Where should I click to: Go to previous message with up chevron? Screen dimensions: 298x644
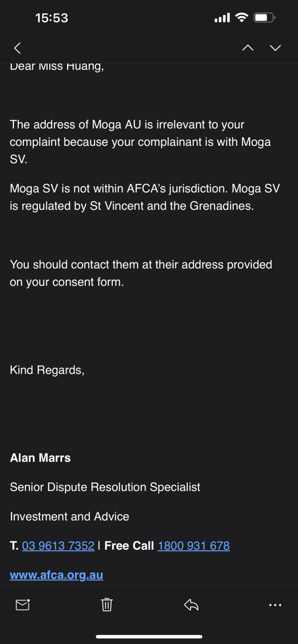click(x=247, y=48)
